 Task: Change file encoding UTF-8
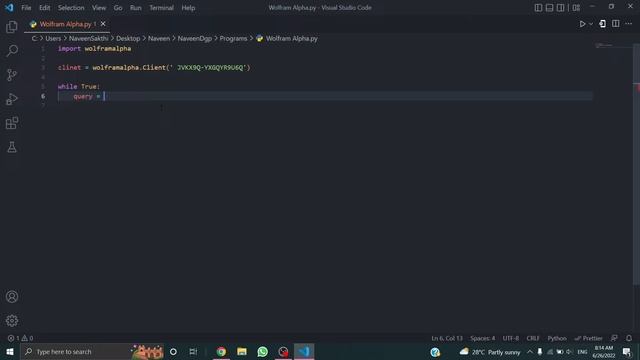coord(511,338)
